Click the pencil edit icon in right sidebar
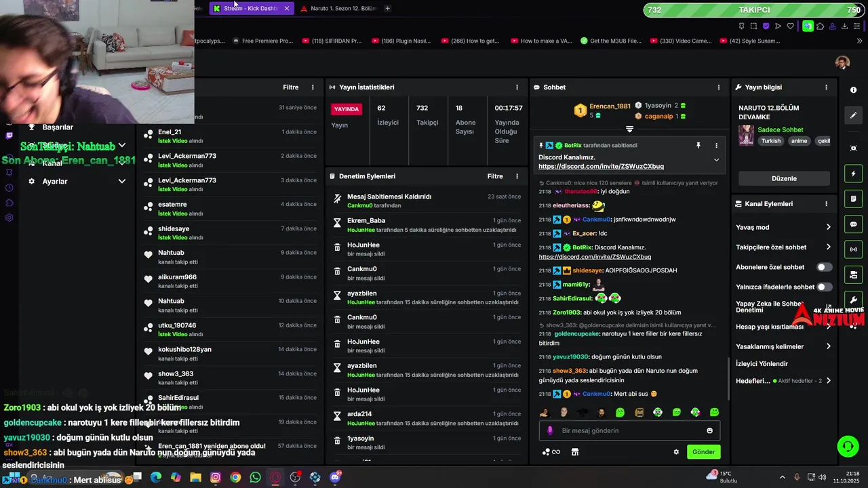The height and width of the screenshot is (488, 868). (853, 115)
